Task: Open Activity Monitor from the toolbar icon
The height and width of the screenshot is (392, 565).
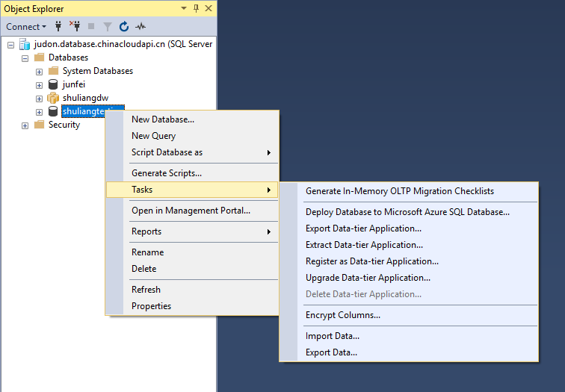Action: coord(140,26)
